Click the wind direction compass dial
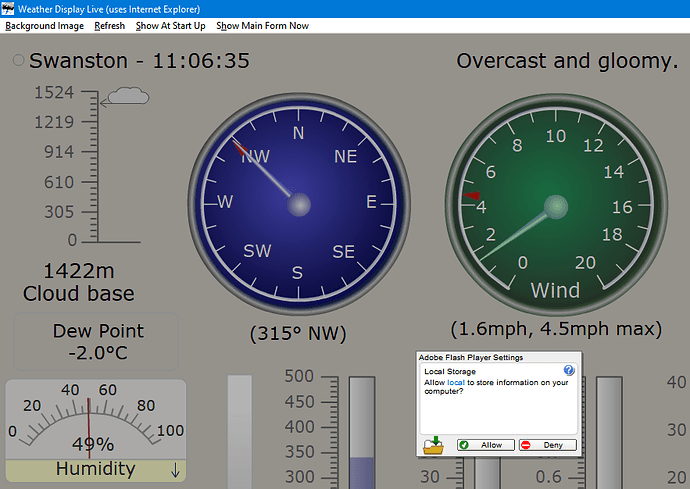Screen dimensions: 690x489 (299, 204)
